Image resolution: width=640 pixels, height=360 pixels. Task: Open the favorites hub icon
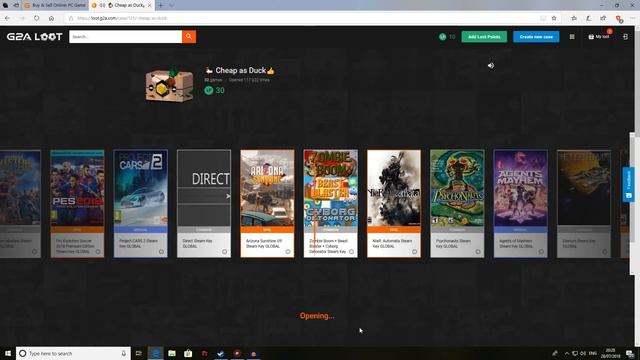tap(574, 18)
